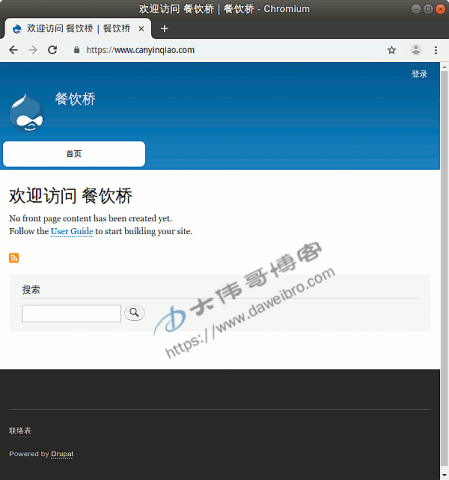This screenshot has height=480, width=449.
Task: Click the 欢迎访问 餐饮桥 page heading
Action: pos(71,196)
